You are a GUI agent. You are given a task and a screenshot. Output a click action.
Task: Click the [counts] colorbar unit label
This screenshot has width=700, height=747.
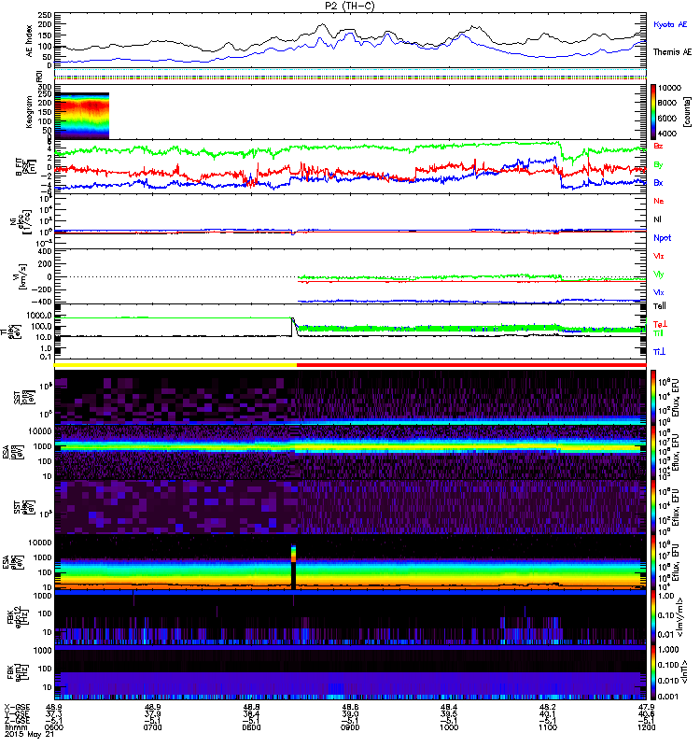687,111
